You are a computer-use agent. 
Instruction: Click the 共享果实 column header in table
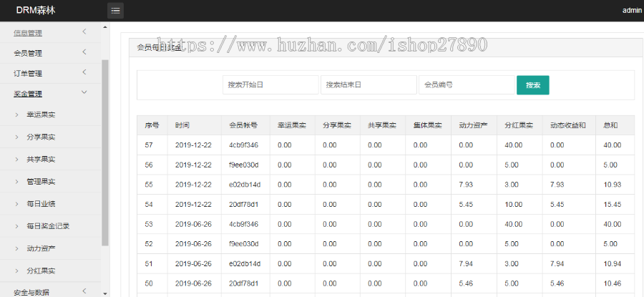382,125
